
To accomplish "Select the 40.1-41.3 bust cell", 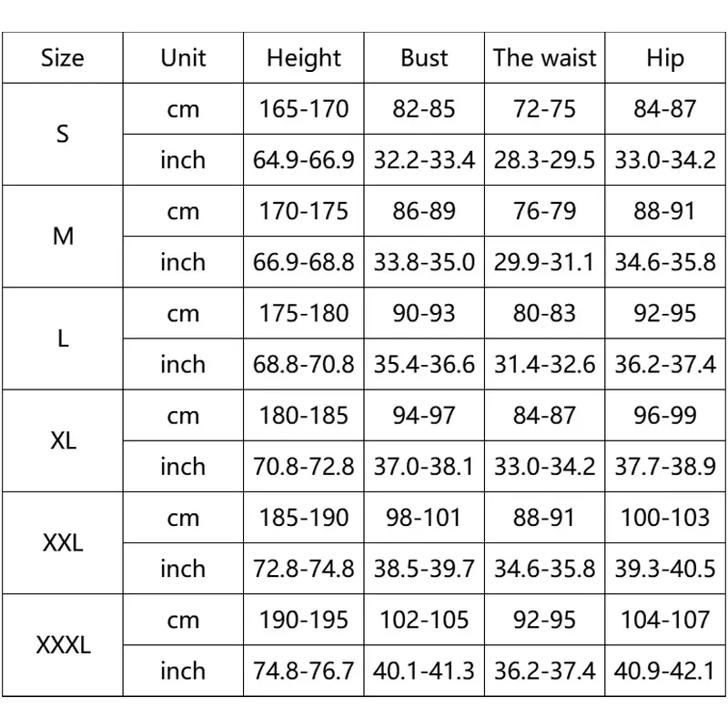I will click(x=424, y=672).
